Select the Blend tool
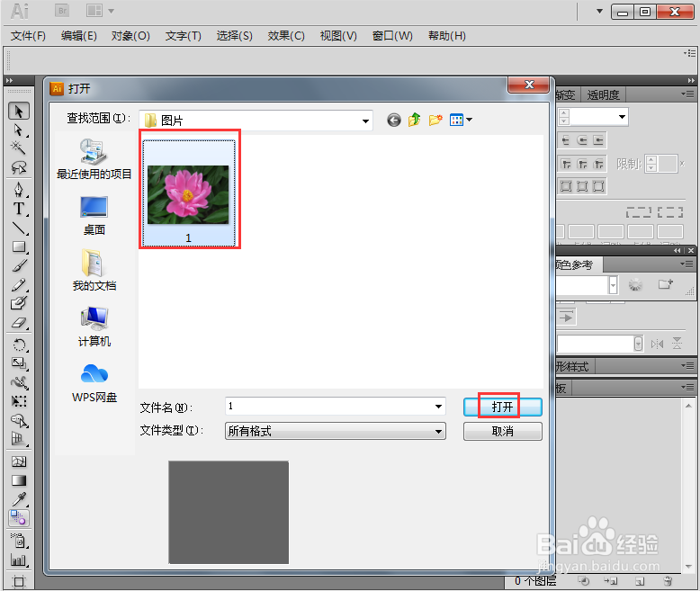This screenshot has height=591, width=700. click(x=19, y=518)
